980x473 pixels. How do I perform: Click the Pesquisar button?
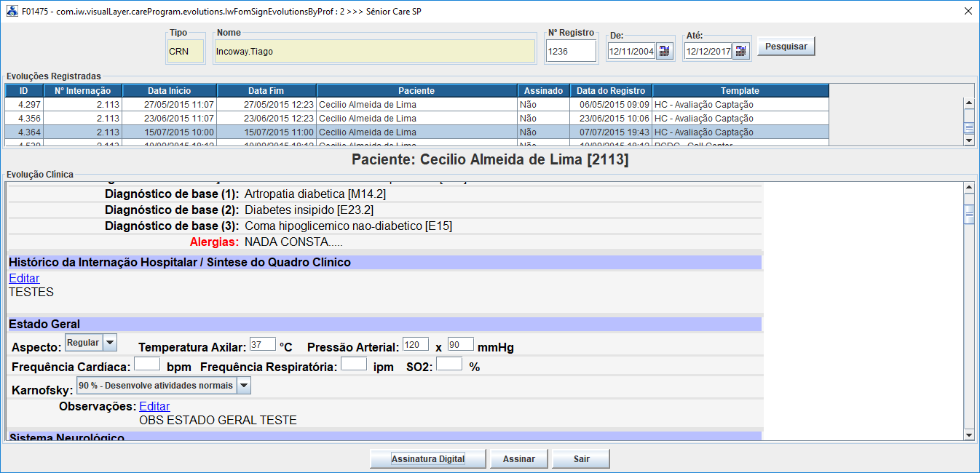pos(786,47)
